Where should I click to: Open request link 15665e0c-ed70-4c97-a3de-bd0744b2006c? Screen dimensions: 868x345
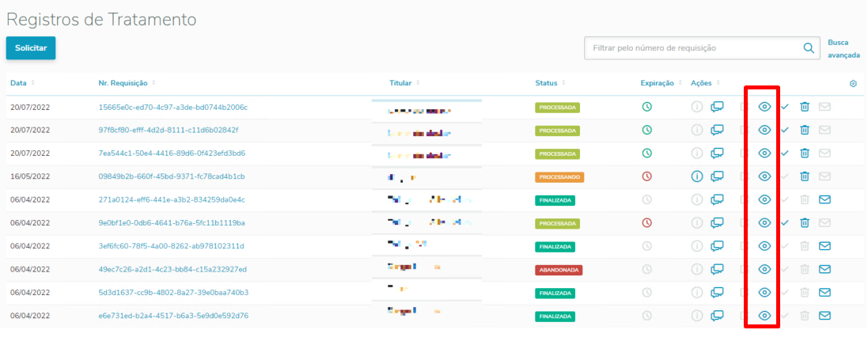click(172, 107)
